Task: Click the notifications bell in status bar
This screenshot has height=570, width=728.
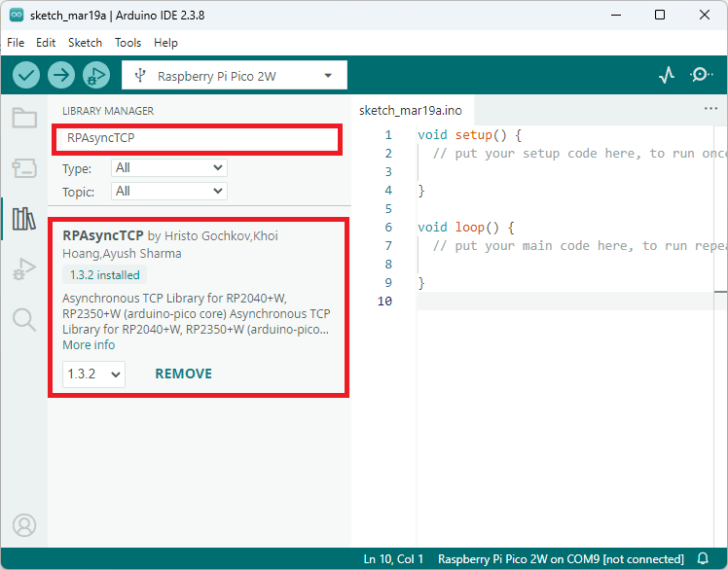Action: point(703,558)
